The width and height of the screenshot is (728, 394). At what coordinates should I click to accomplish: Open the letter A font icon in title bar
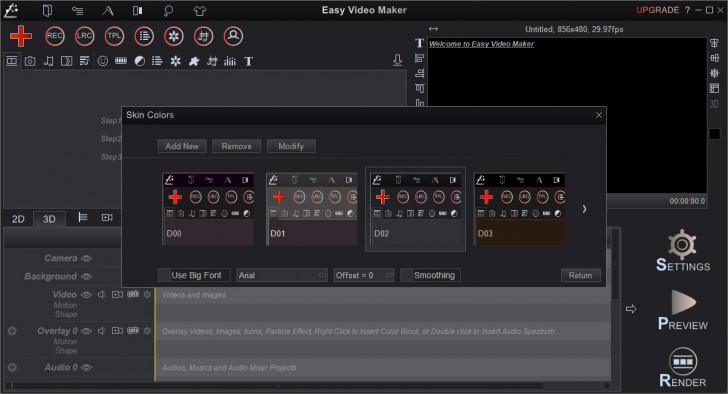coord(108,11)
